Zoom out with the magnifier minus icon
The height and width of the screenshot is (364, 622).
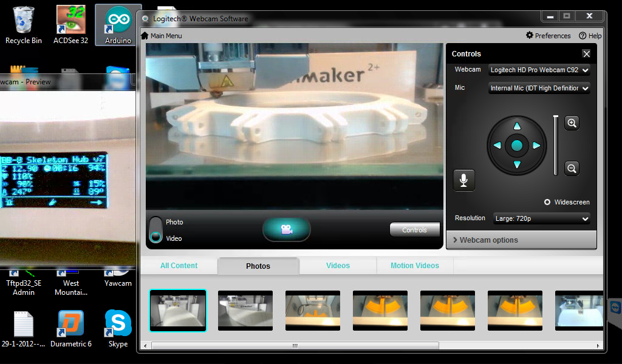(572, 168)
